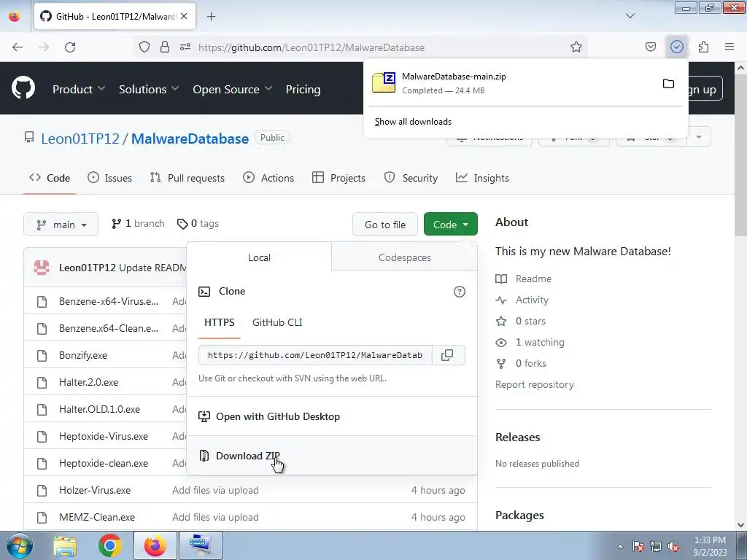747x560 pixels.
Task: Open the list all tabs chevron
Action: 630,16
